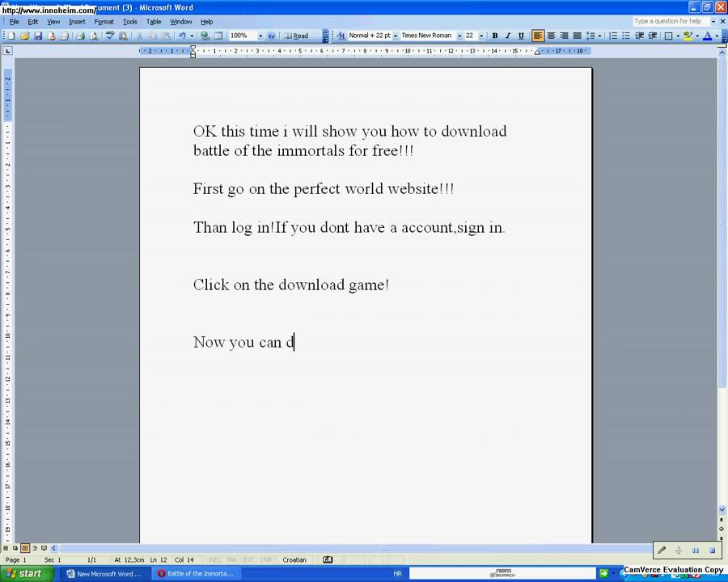
Task: Center the text alignment
Action: pos(551,36)
